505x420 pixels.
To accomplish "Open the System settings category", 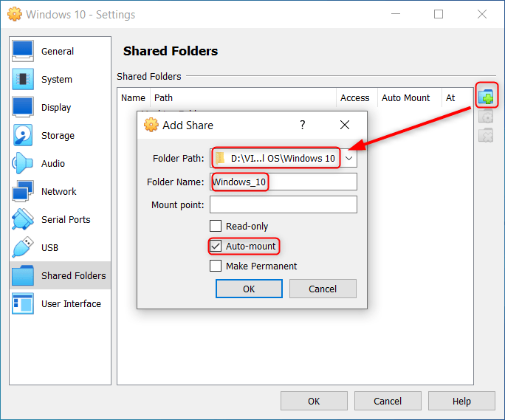I will 57,80.
